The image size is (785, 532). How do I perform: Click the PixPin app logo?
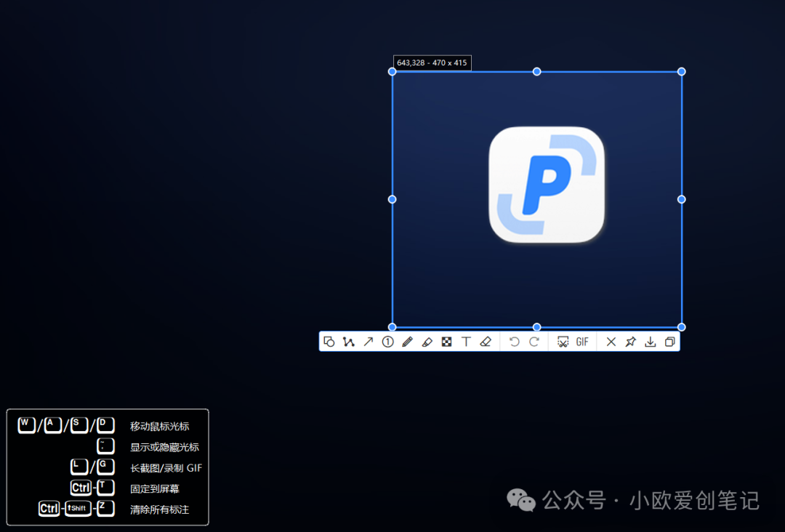547,185
